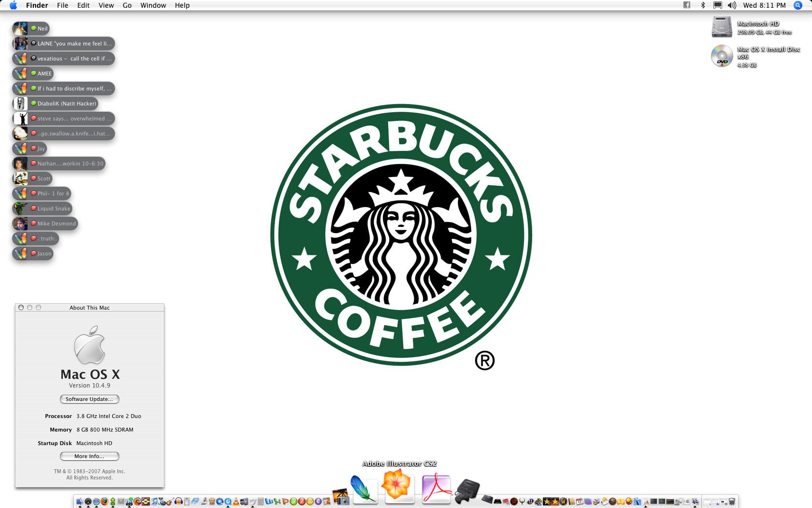Viewport: 812px width, 508px height.
Task: Open the Help menu
Action: point(182,5)
